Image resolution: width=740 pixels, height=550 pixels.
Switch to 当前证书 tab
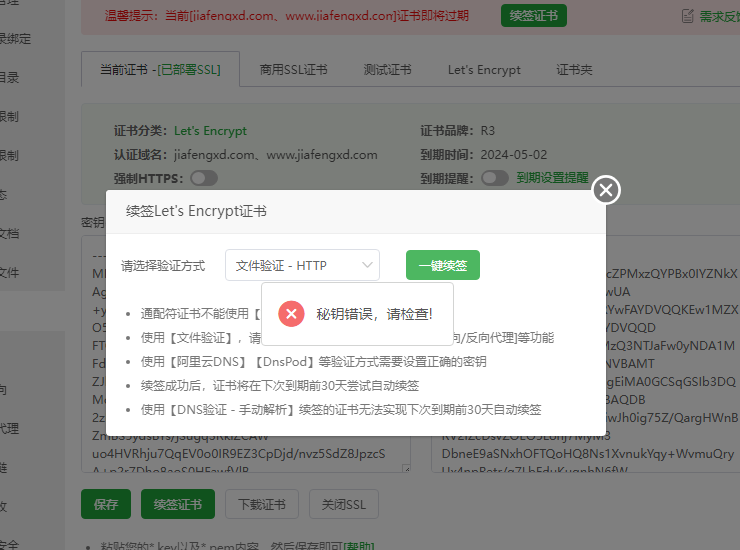pos(160,70)
